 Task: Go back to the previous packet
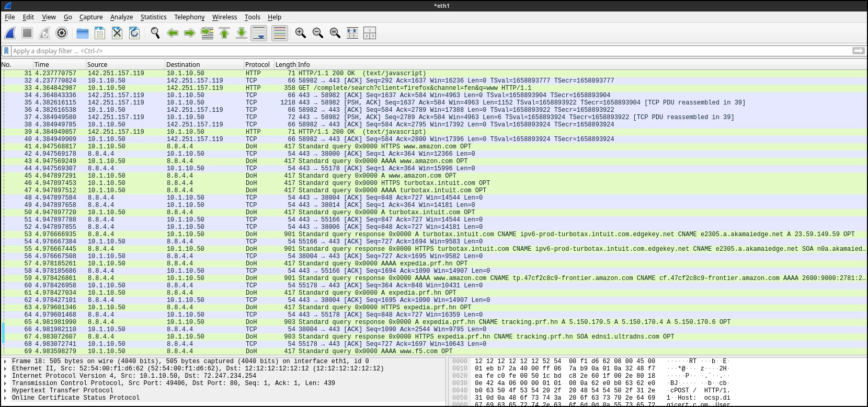pyautogui.click(x=173, y=33)
